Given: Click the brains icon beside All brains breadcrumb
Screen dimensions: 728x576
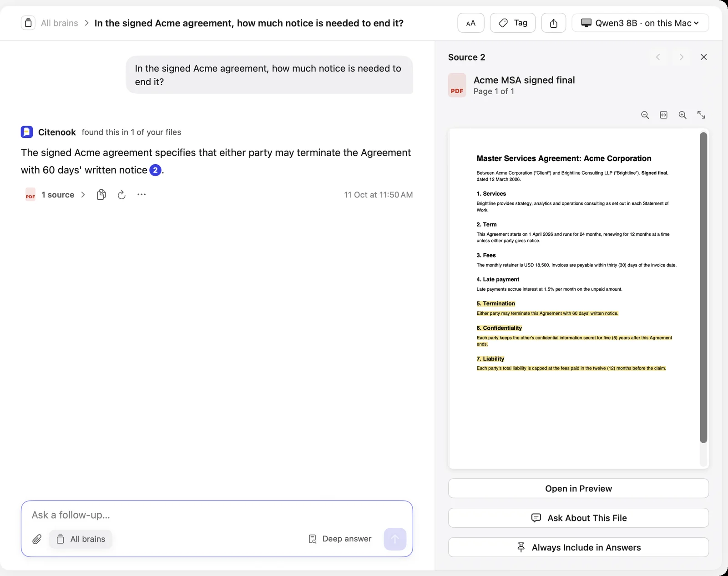Looking at the screenshot, I should pos(28,23).
